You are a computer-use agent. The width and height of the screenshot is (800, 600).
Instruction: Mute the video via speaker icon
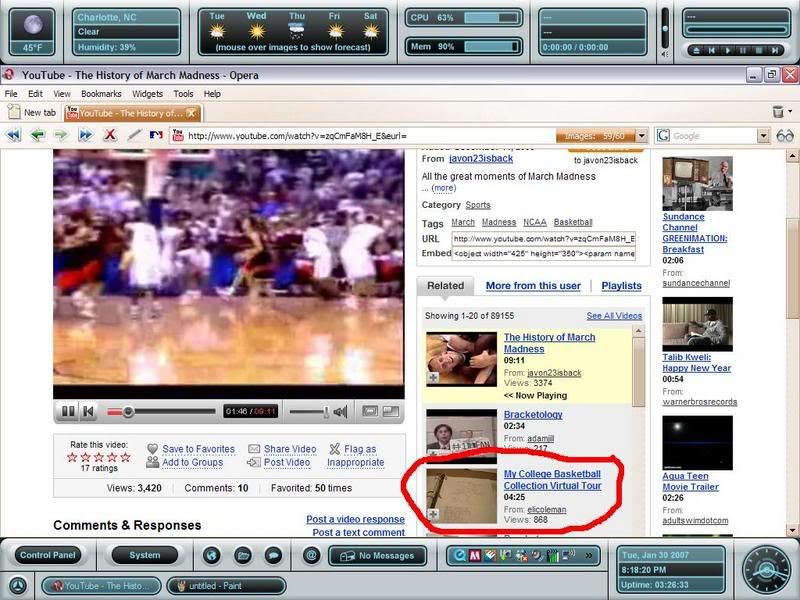(x=340, y=411)
